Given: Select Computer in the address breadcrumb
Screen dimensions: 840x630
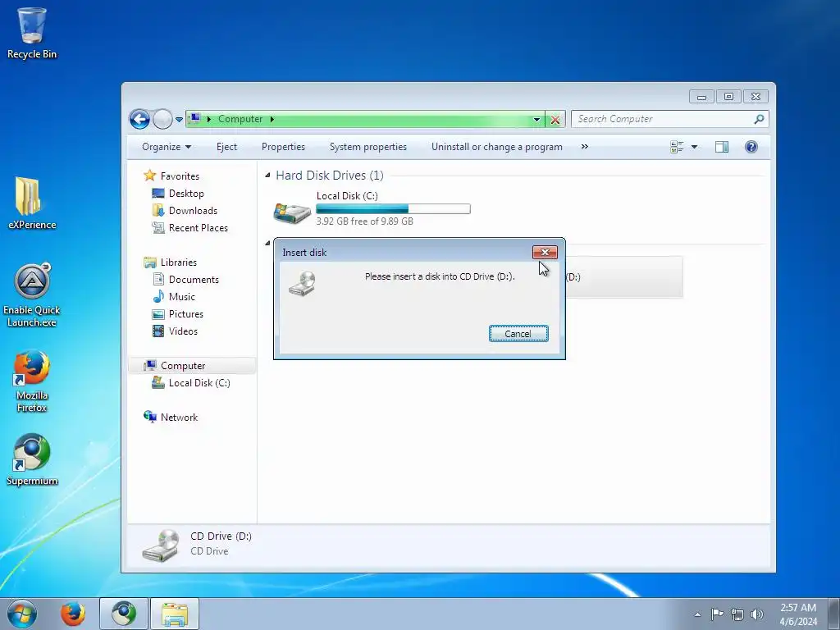Looking at the screenshot, I should 240,119.
